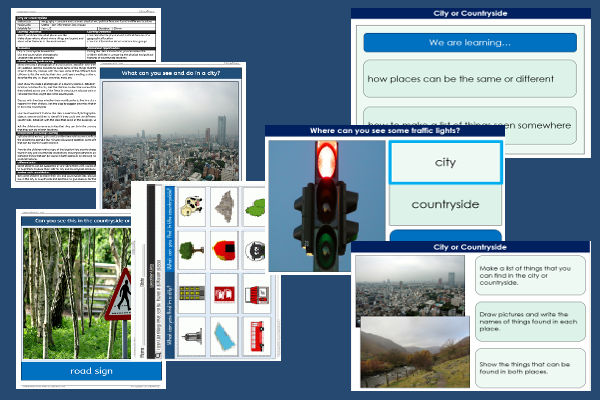
Task: Click the office building with yellow windows
Action: 191,293
